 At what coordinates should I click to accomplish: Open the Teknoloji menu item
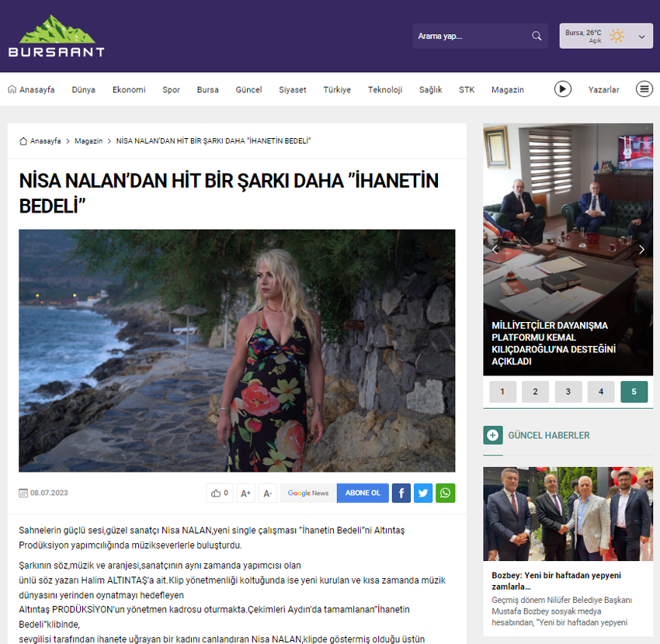point(384,89)
